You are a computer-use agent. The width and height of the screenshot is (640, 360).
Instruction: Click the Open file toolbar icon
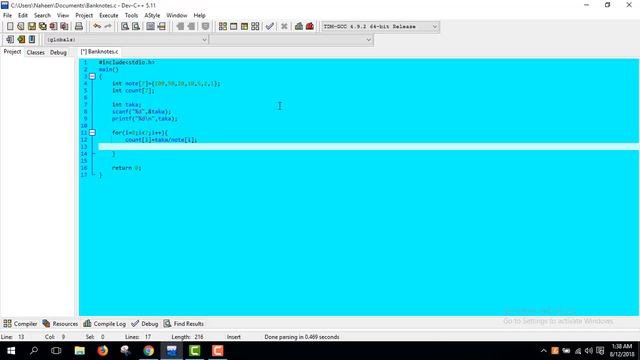pyautogui.click(x=21, y=27)
